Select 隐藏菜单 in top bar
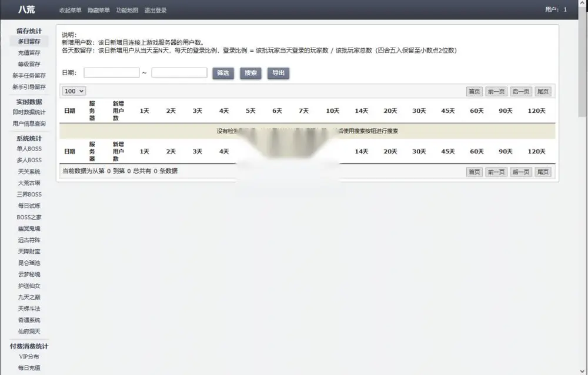Image resolution: width=588 pixels, height=375 pixels. click(x=99, y=10)
